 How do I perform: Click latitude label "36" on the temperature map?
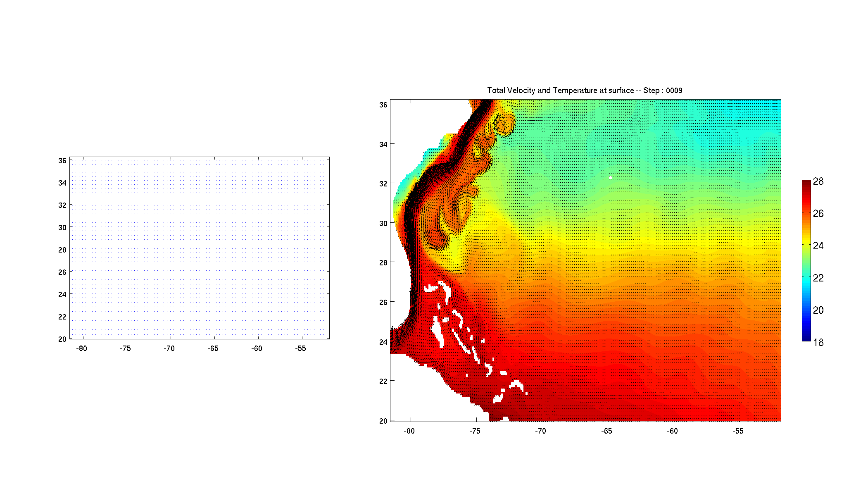pos(383,105)
